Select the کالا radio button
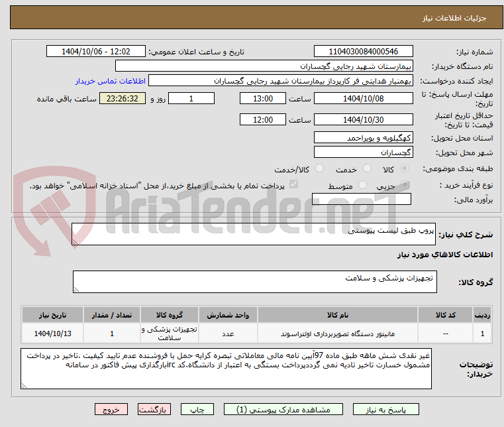 405,168
